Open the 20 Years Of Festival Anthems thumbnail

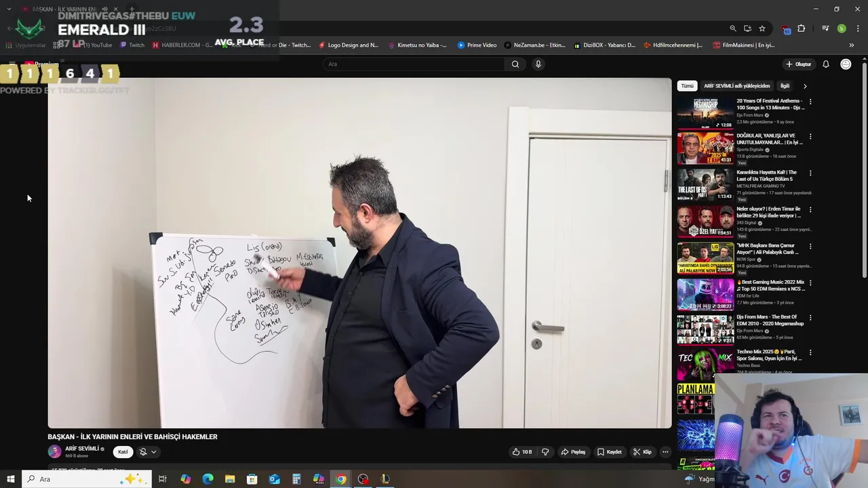(705, 113)
